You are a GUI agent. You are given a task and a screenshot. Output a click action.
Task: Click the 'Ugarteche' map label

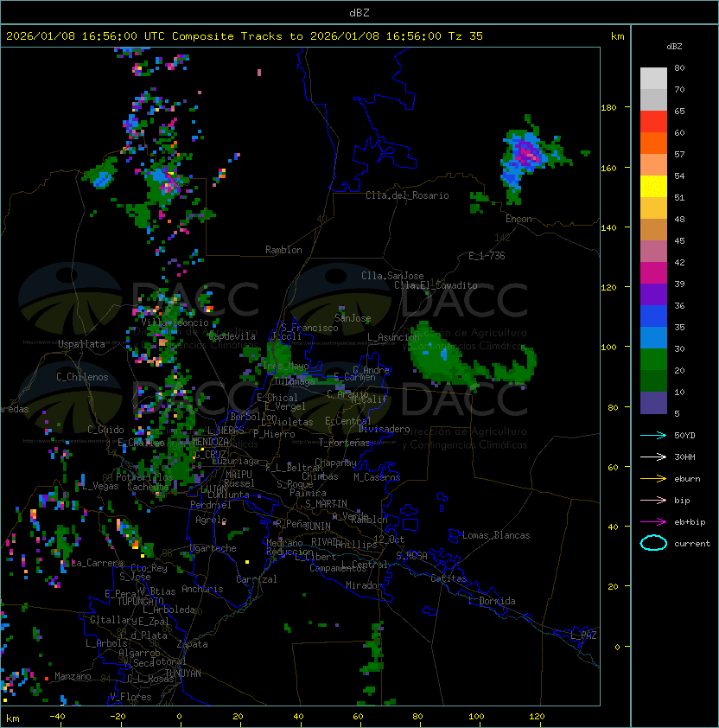coord(213,548)
